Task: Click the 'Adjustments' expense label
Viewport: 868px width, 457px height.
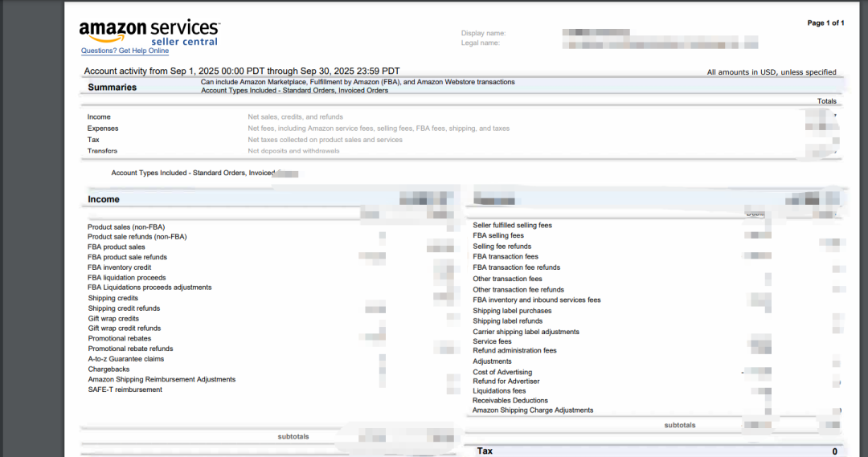Action: click(x=492, y=362)
